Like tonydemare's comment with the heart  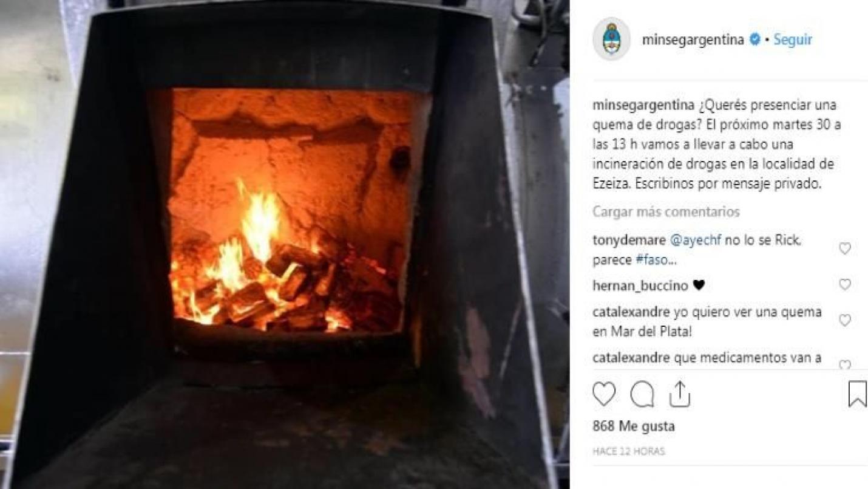(x=844, y=248)
